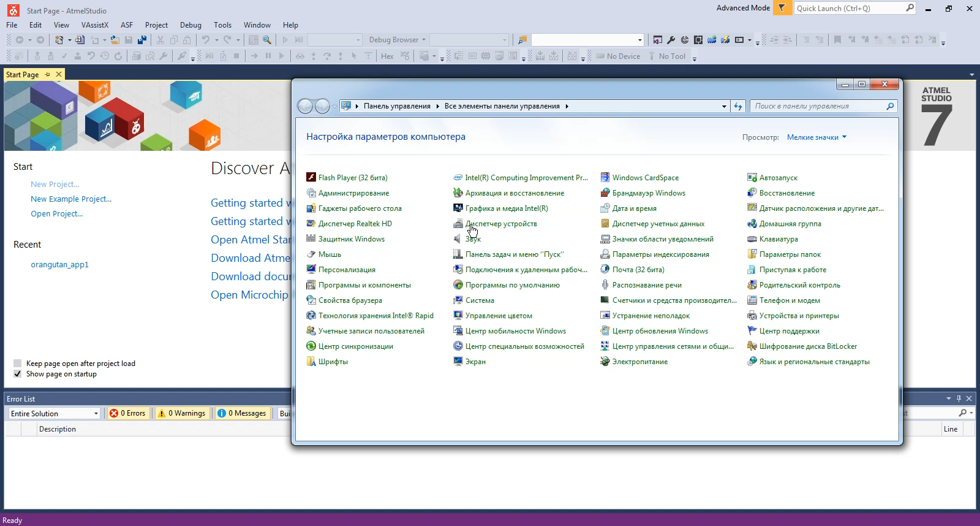Click the Control Panel refresh button
Viewport: 980px width, 526px height.
[x=738, y=106]
